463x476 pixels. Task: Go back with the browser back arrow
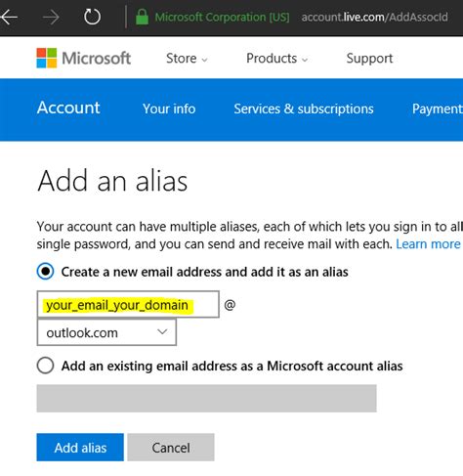(x=9, y=17)
